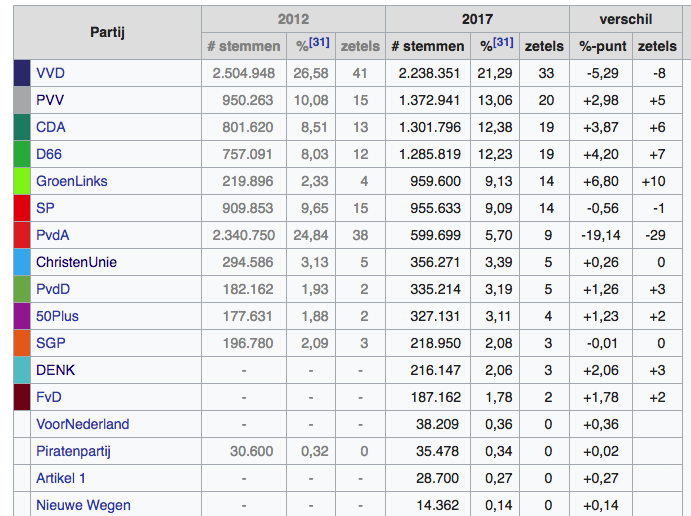691x516 pixels.
Task: Open the Nieuwe Wegen party link
Action: coord(83,505)
